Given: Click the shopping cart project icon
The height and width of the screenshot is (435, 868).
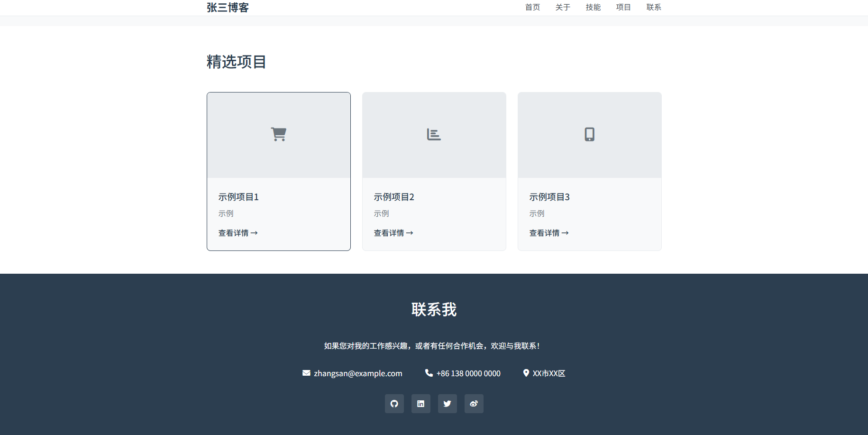Looking at the screenshot, I should 278,134.
